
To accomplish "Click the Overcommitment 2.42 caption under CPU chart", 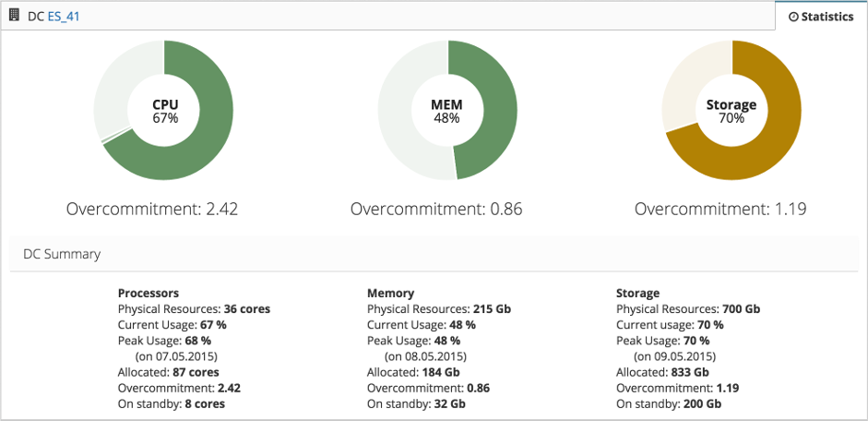I will pos(152,210).
